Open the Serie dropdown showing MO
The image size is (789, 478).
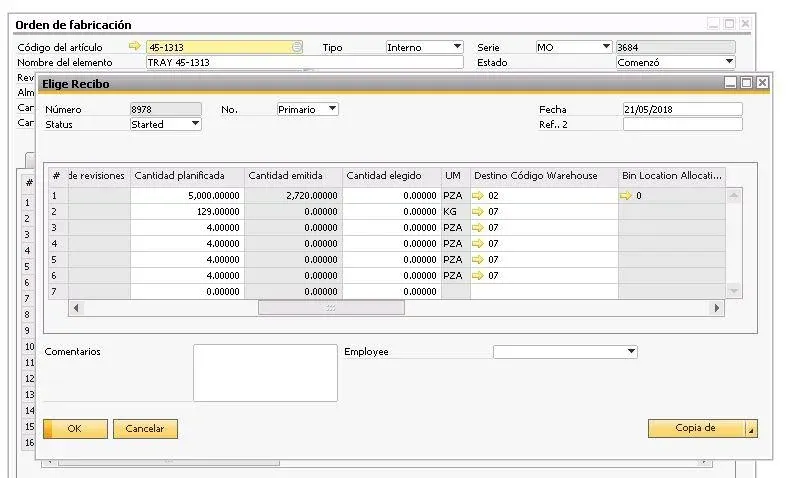606,47
